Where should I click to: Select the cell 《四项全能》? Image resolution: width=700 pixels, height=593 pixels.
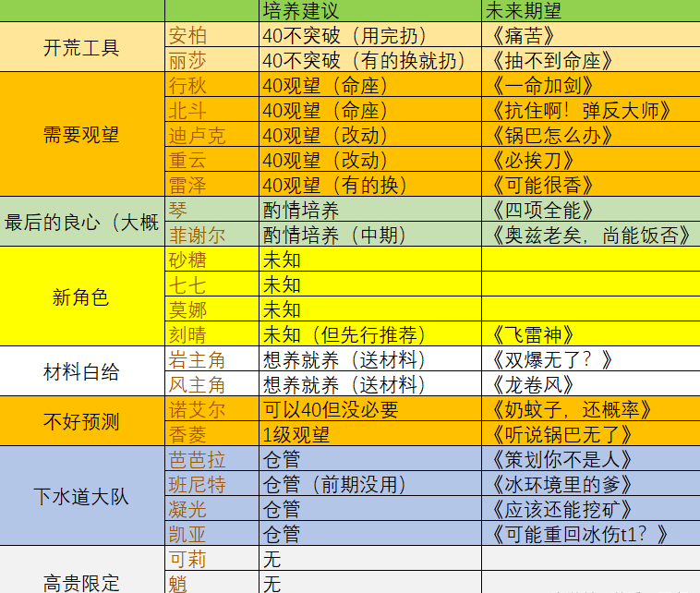pyautogui.click(x=591, y=209)
